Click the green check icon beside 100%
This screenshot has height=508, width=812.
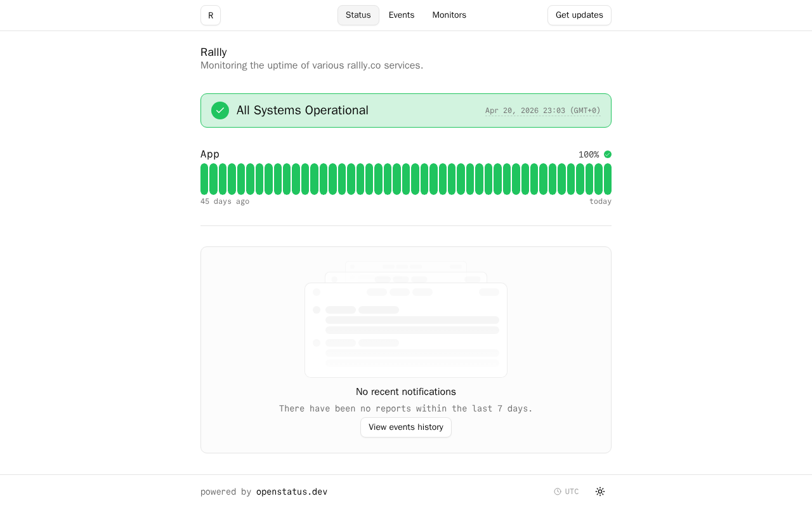pos(608,154)
